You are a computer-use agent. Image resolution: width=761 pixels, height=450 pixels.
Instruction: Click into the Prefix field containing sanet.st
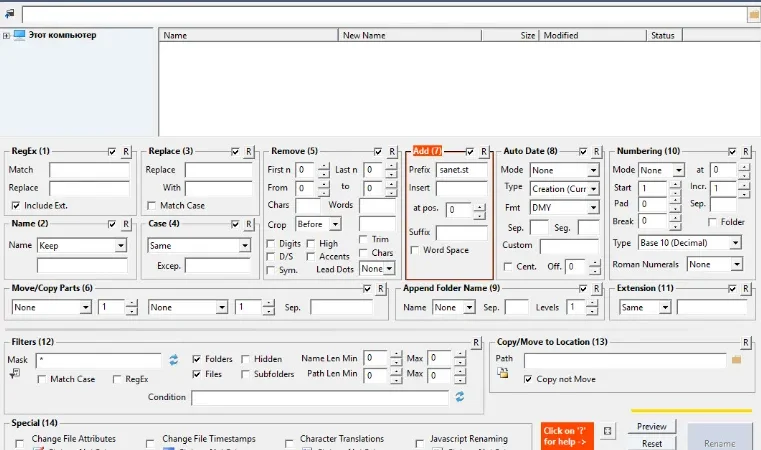point(462,170)
